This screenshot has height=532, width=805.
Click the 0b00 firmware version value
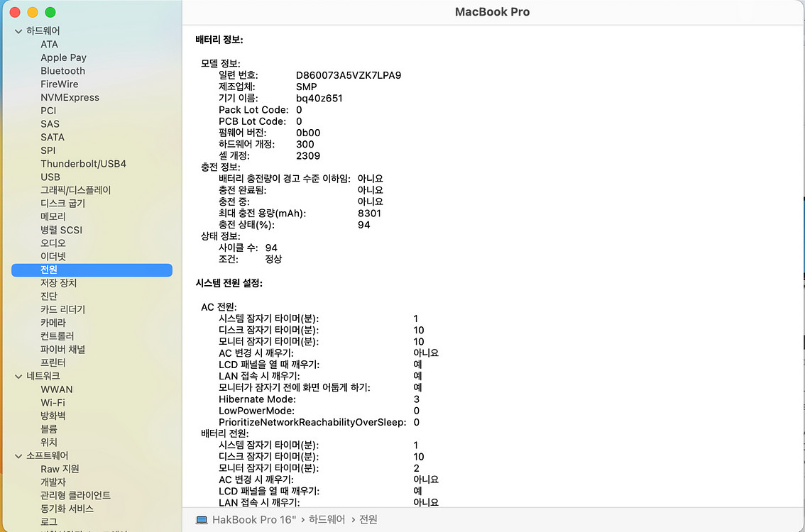click(x=308, y=133)
